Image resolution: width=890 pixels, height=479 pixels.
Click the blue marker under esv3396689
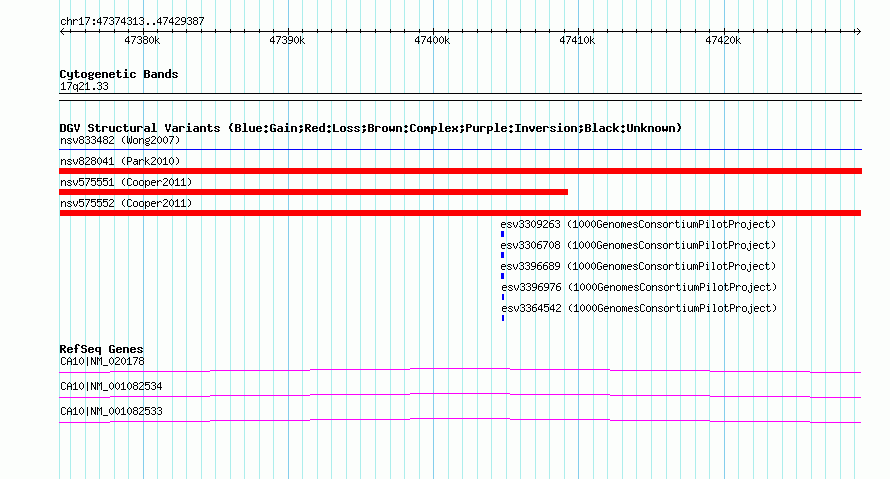point(502,276)
